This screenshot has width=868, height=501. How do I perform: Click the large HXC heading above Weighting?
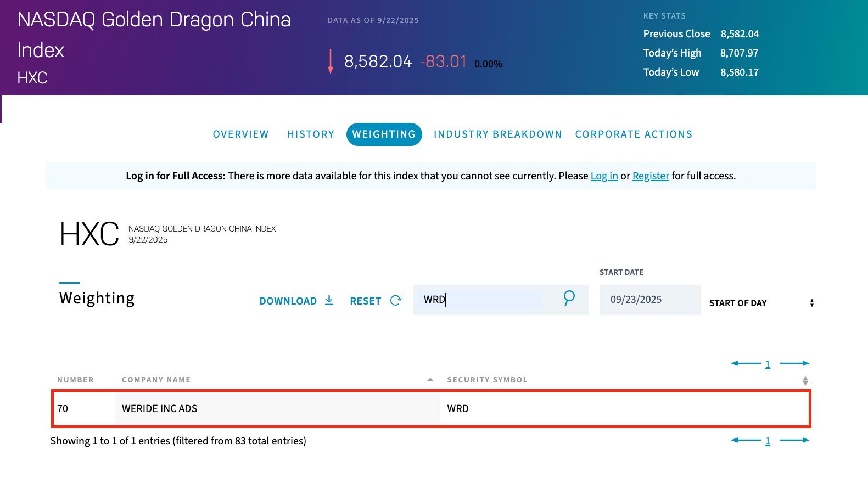coord(89,234)
